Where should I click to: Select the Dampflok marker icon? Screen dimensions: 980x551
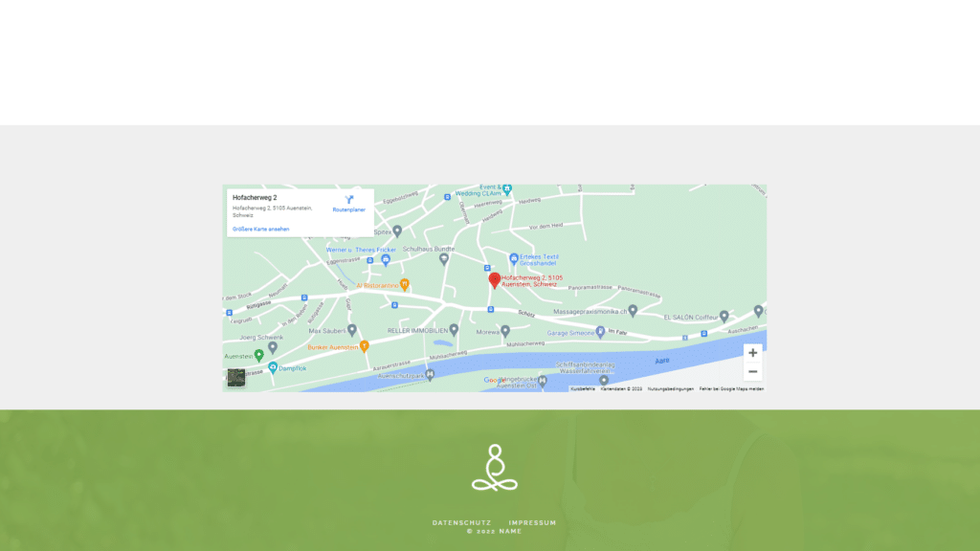click(x=274, y=367)
